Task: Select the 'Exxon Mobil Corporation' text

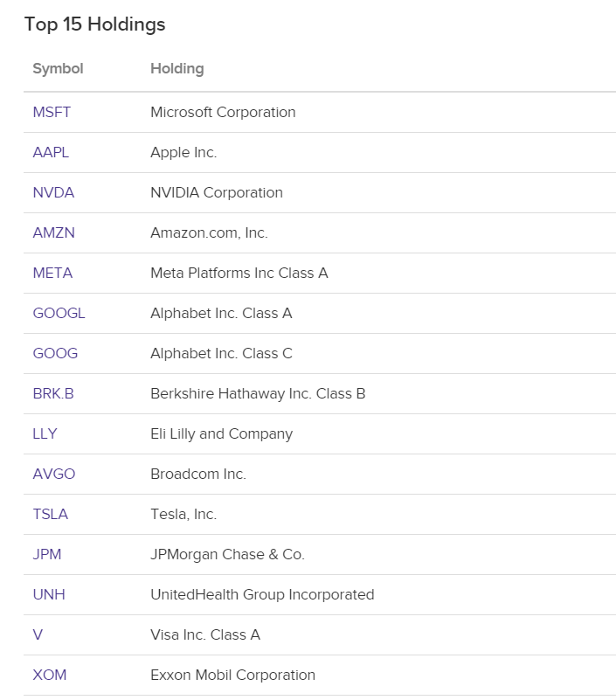Action: [x=233, y=675]
